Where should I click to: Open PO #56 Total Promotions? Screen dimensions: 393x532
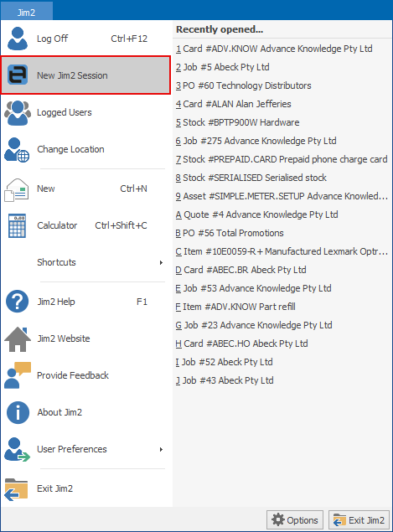pyautogui.click(x=230, y=233)
